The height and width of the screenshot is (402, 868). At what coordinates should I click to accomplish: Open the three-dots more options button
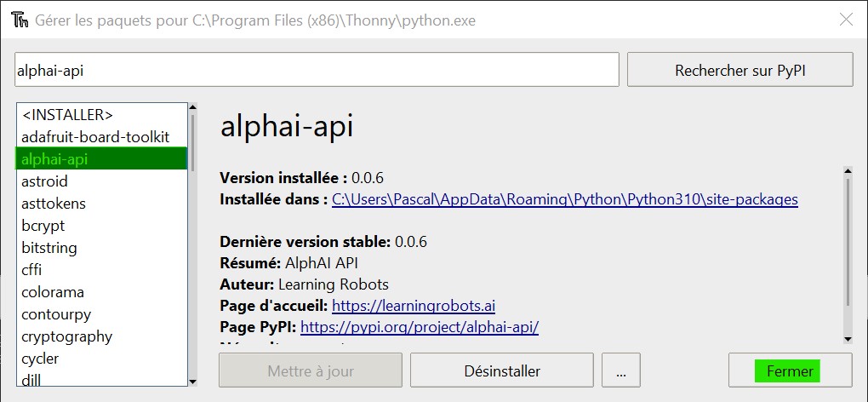(x=620, y=371)
